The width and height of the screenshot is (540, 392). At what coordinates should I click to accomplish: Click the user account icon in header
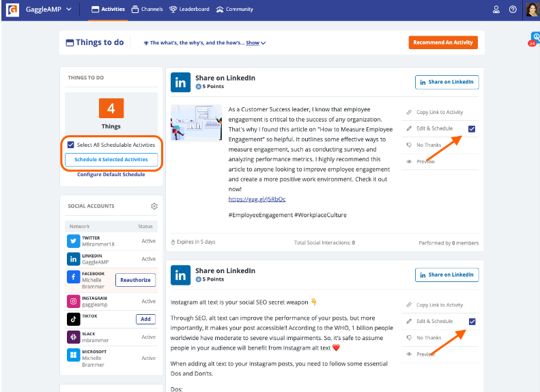click(x=496, y=10)
